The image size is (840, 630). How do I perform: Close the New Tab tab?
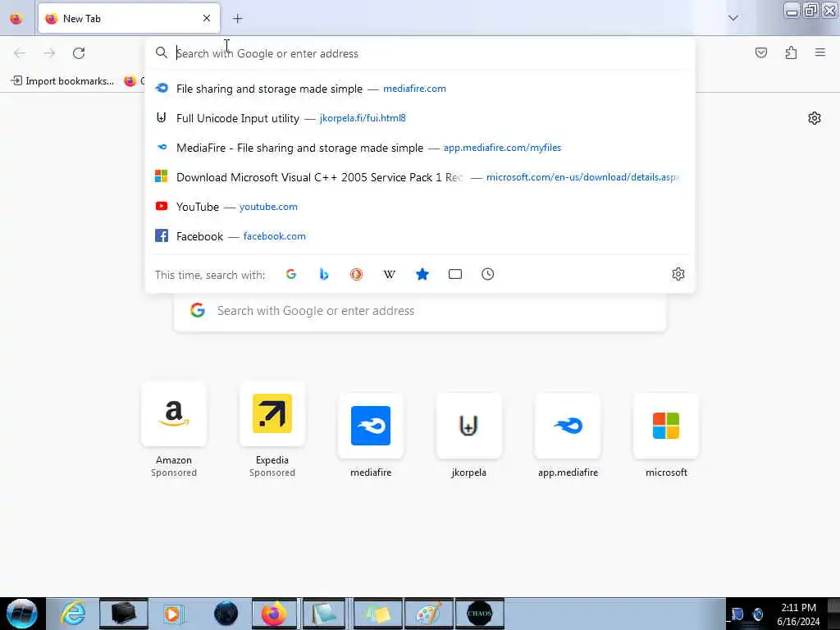point(207,19)
